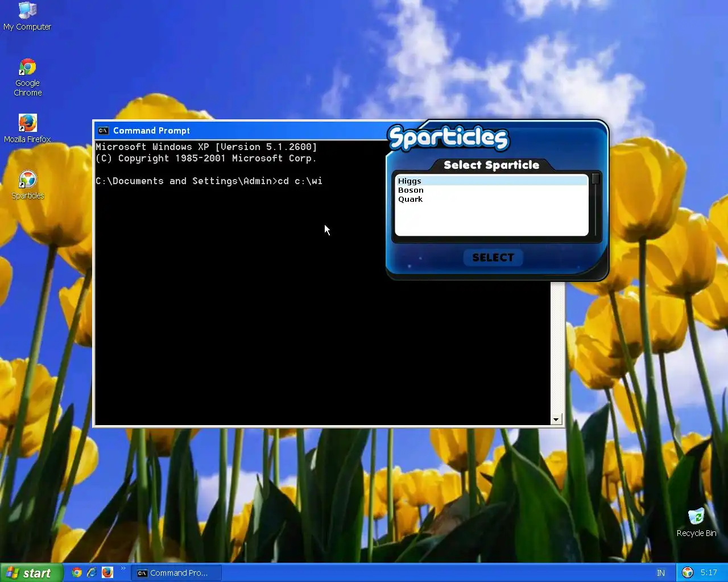
Task: Select Quark in the Sparticle list
Action: [491, 199]
